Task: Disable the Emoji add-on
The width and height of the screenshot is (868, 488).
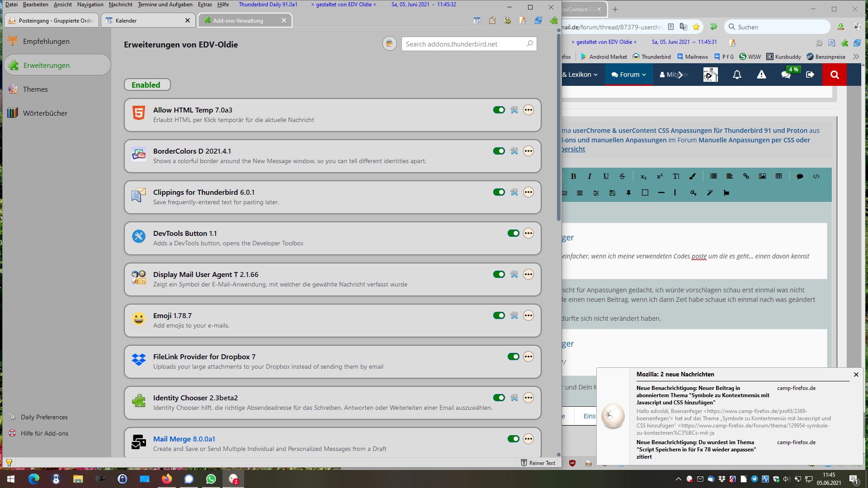Action: pyautogui.click(x=499, y=315)
